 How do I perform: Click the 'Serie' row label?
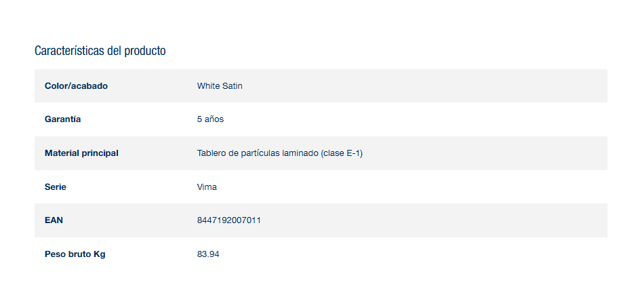pyautogui.click(x=56, y=187)
